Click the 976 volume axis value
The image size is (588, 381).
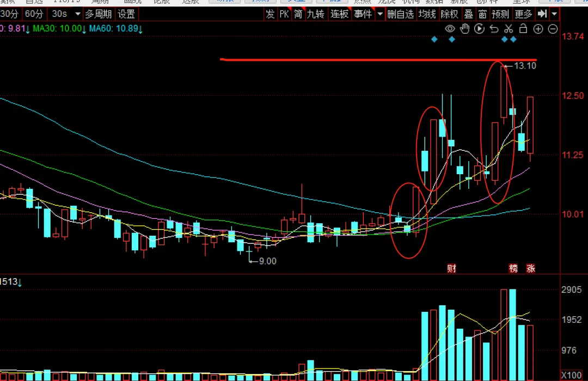(x=569, y=351)
